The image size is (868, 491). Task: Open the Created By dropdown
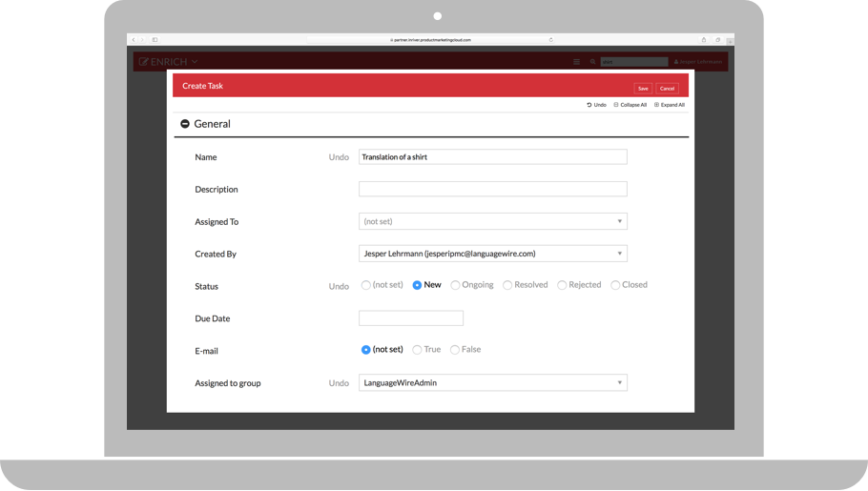492,254
